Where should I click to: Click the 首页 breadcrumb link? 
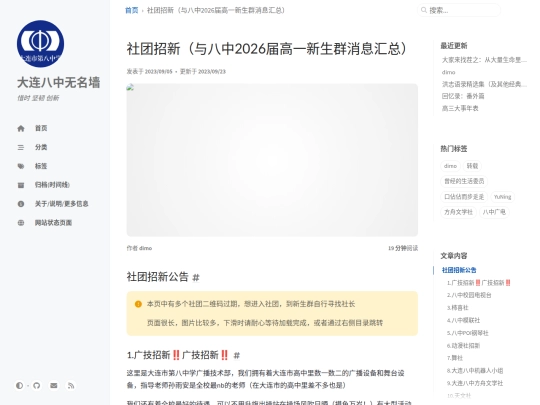point(132,10)
